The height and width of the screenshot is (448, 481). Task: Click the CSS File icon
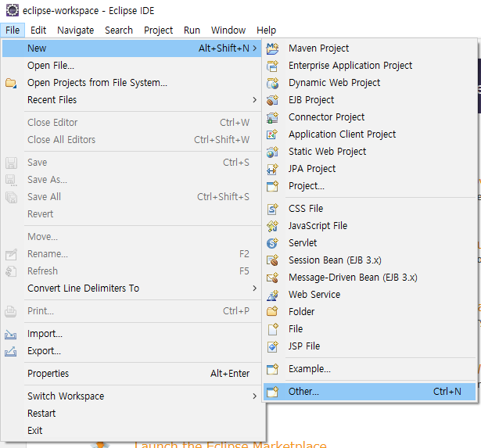272,209
